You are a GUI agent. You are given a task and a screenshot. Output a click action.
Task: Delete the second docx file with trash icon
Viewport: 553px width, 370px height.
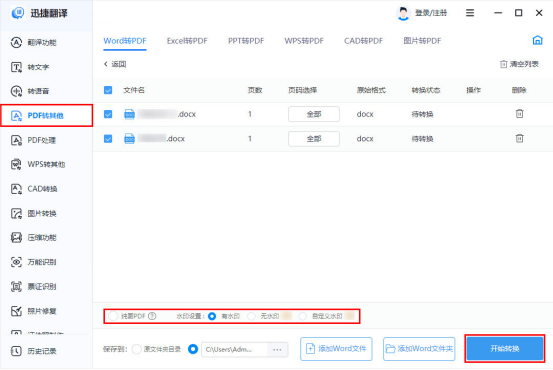click(x=519, y=138)
